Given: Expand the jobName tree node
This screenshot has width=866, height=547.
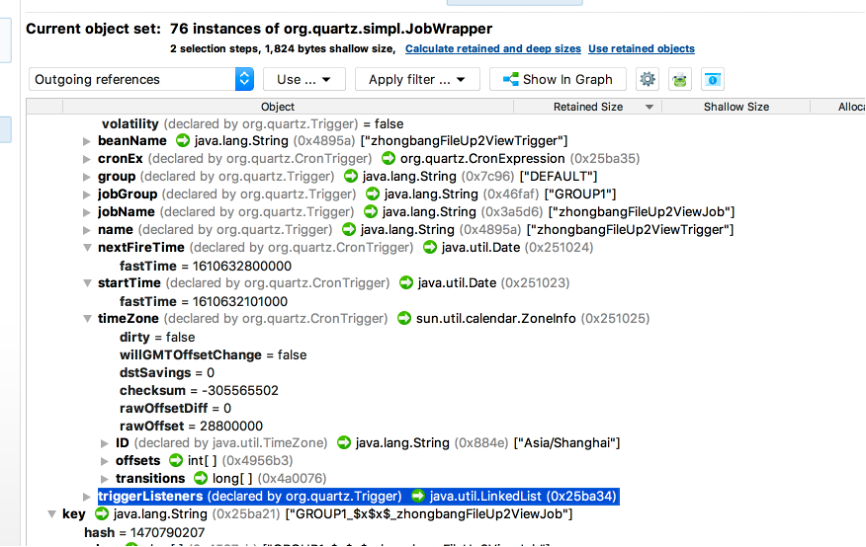Looking at the screenshot, I should [x=87, y=212].
